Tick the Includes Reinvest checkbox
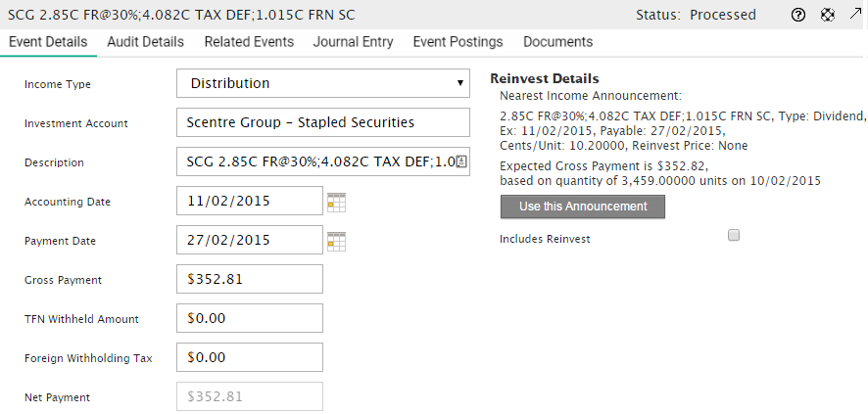868x414 pixels. (734, 235)
